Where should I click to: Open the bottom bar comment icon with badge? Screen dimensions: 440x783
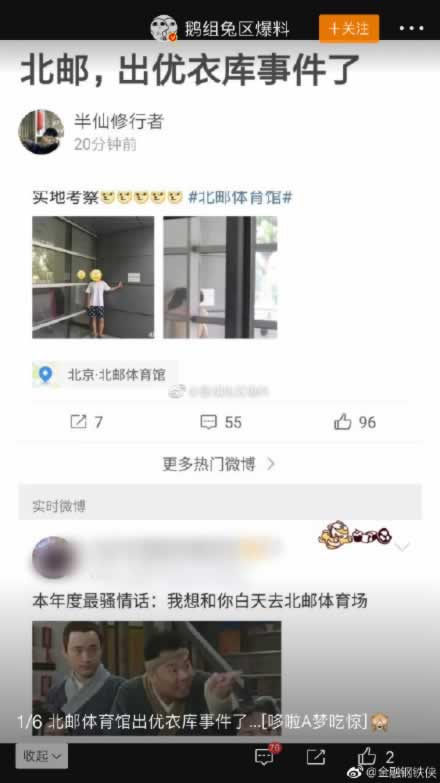[265, 757]
